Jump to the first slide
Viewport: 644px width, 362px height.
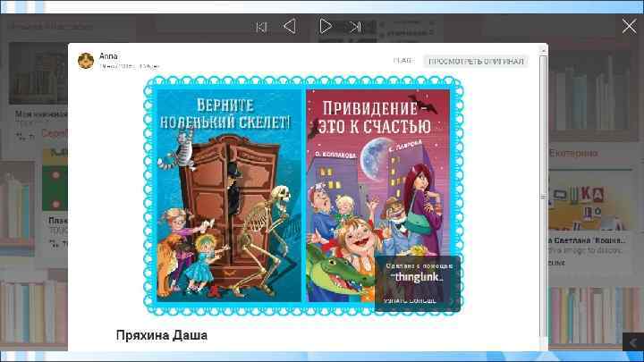261,27
